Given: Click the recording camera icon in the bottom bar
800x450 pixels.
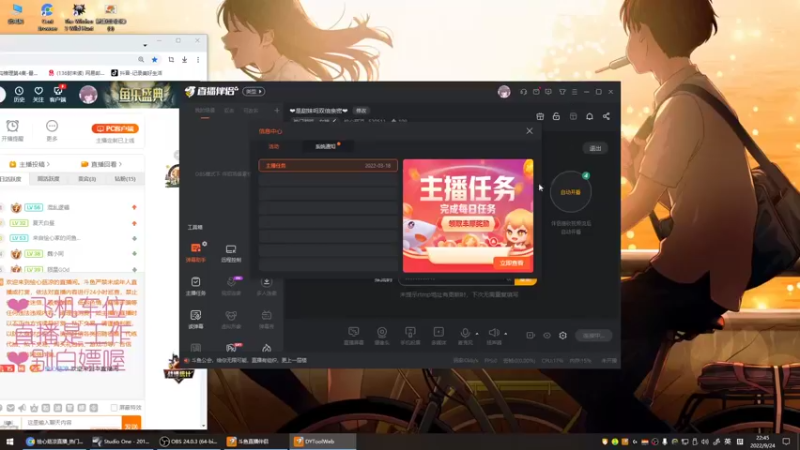Looking at the screenshot, I should 531,335.
